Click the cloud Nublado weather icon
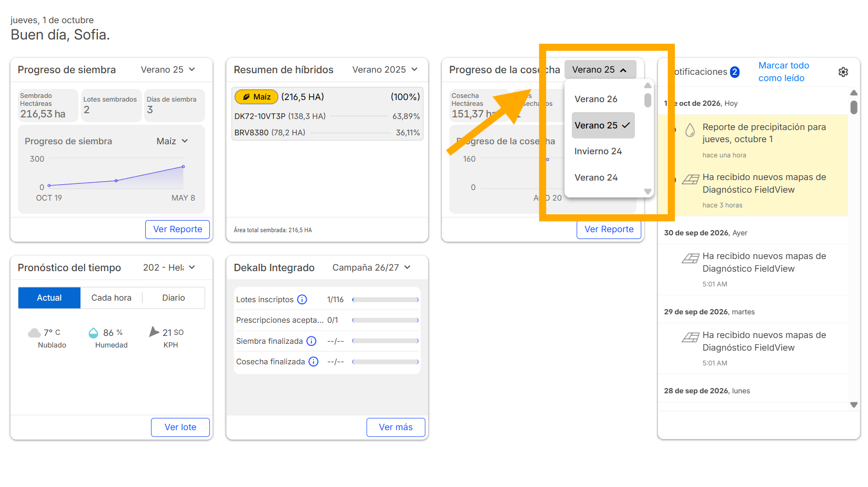The height and width of the screenshot is (487, 868). [x=34, y=333]
